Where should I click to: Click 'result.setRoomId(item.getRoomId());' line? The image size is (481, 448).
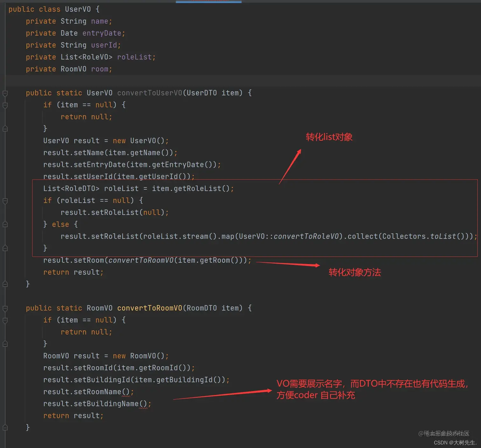tap(119, 368)
